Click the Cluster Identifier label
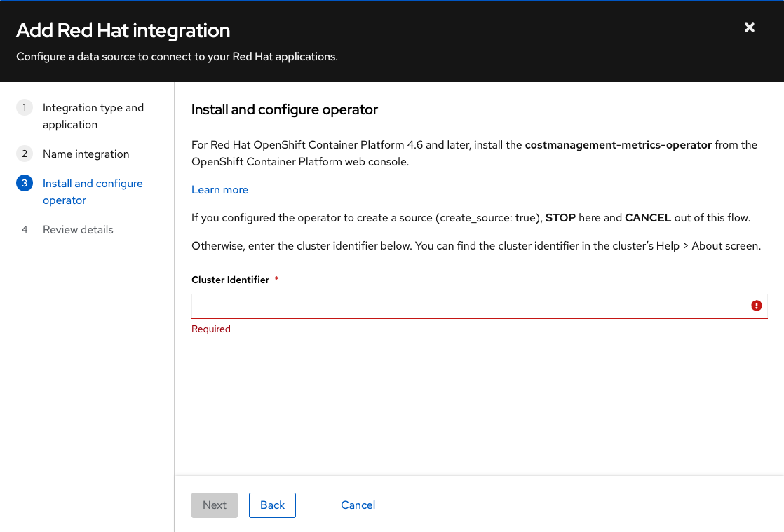Screen dimensions: 784x532 point(231,280)
